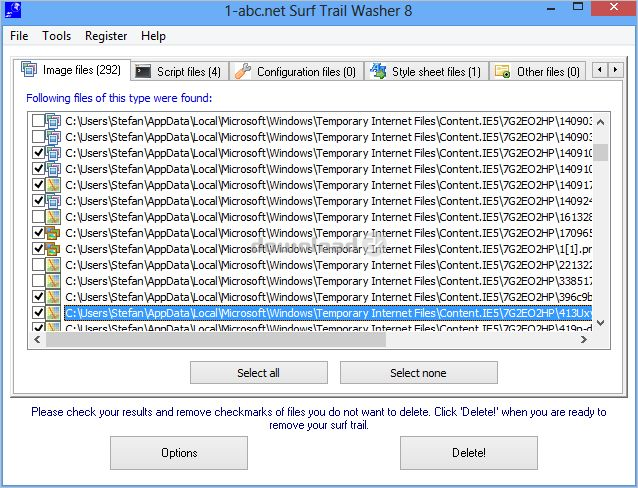Select the highlighted path row ending in 413Ux

[328, 313]
